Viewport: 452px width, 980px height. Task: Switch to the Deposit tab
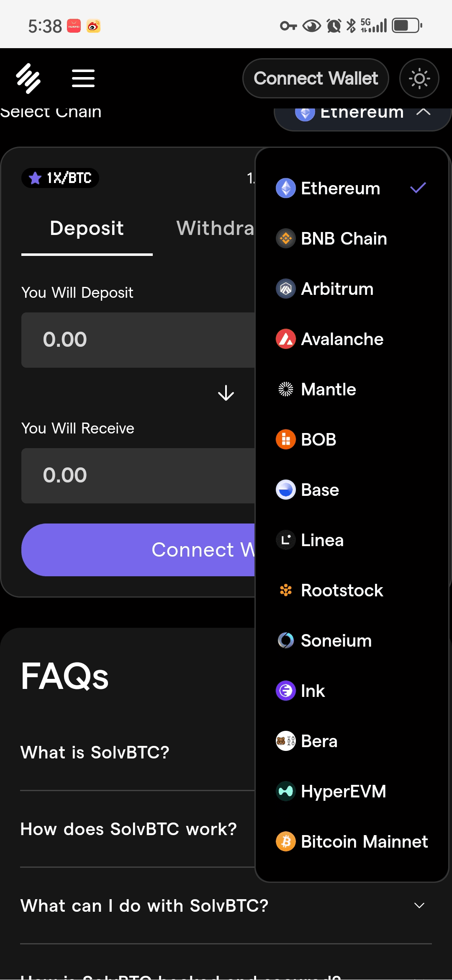tap(87, 229)
